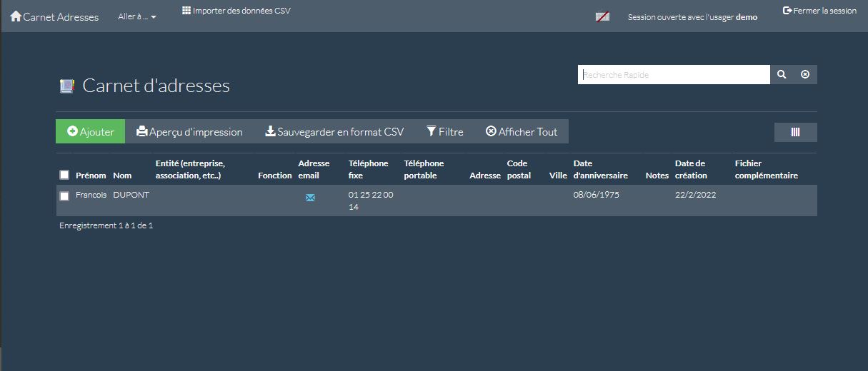Open the column chooser icon

[x=795, y=132]
